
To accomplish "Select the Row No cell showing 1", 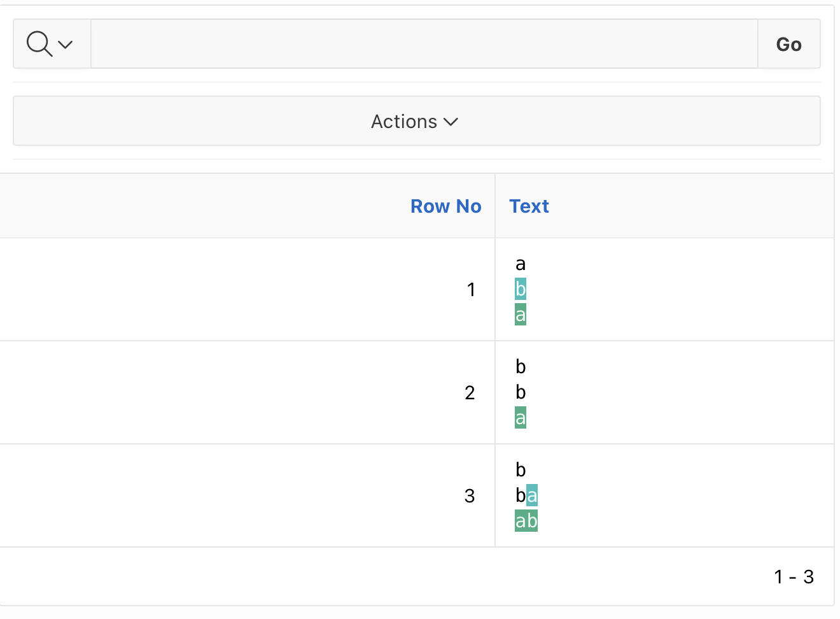I will click(x=471, y=290).
